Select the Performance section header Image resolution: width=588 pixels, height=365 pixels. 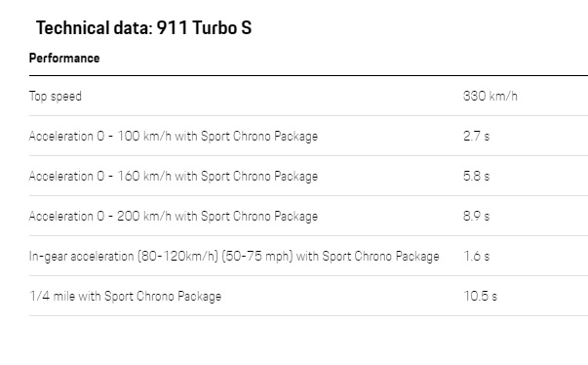coord(64,59)
